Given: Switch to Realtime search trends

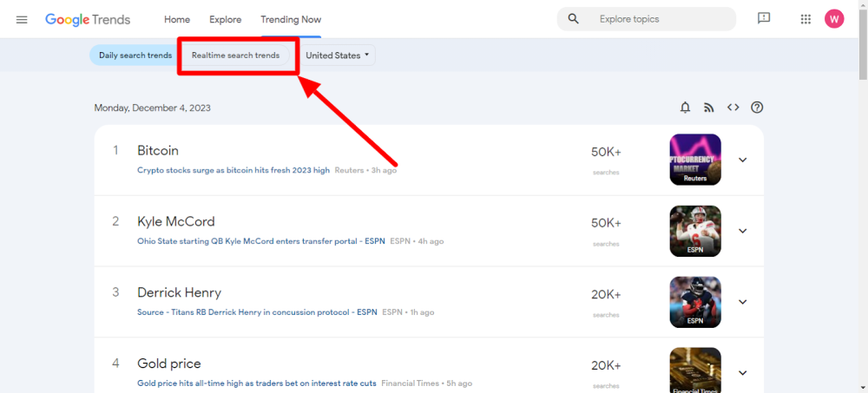Looking at the screenshot, I should [236, 56].
